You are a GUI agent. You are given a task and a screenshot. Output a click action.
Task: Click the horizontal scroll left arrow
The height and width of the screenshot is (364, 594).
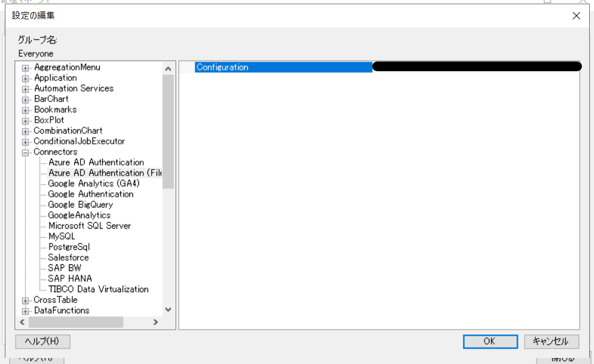coord(22,322)
